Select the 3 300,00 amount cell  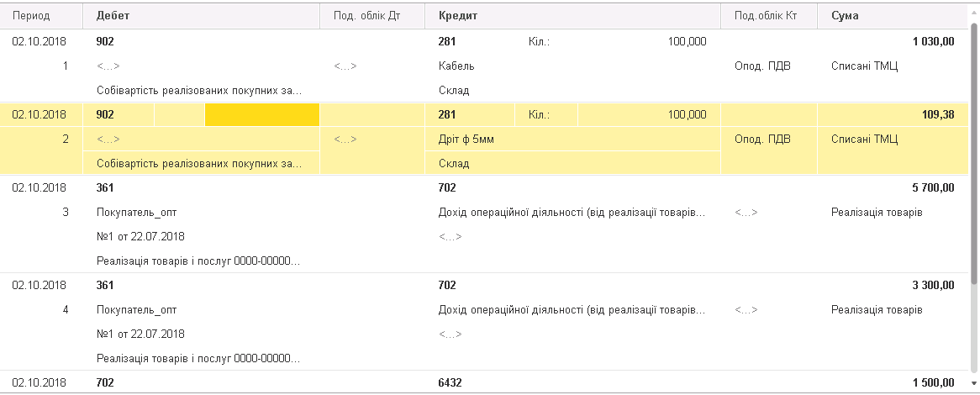(x=933, y=285)
